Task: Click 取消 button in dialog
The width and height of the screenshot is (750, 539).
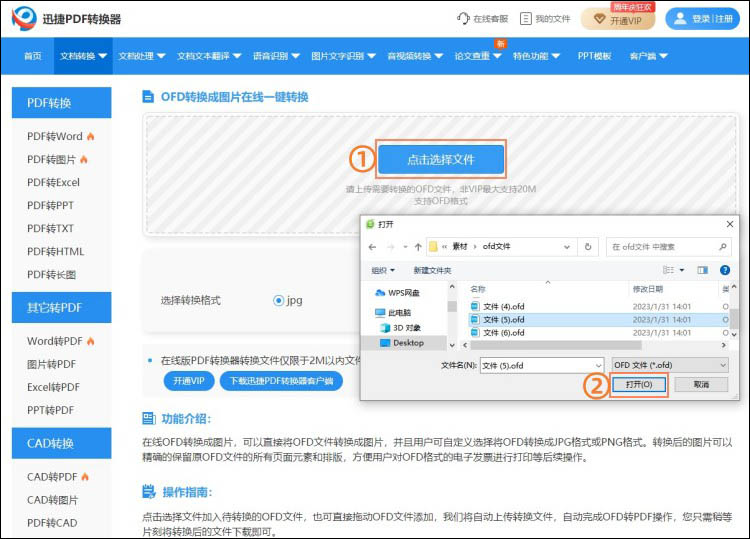Action: [x=701, y=385]
